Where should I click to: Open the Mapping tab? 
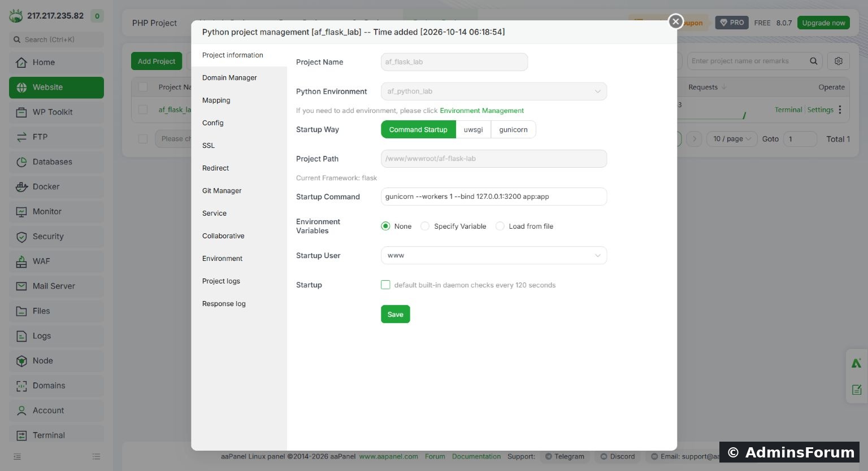coord(216,101)
